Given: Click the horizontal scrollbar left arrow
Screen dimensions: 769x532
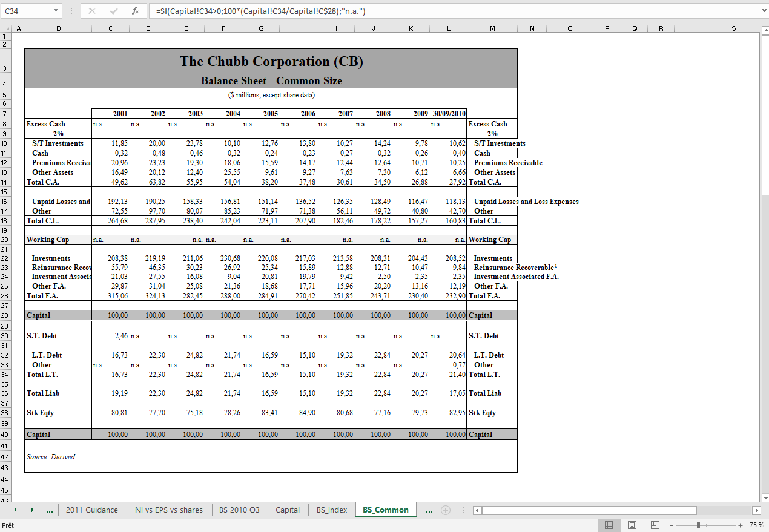Looking at the screenshot, I should point(477,510).
